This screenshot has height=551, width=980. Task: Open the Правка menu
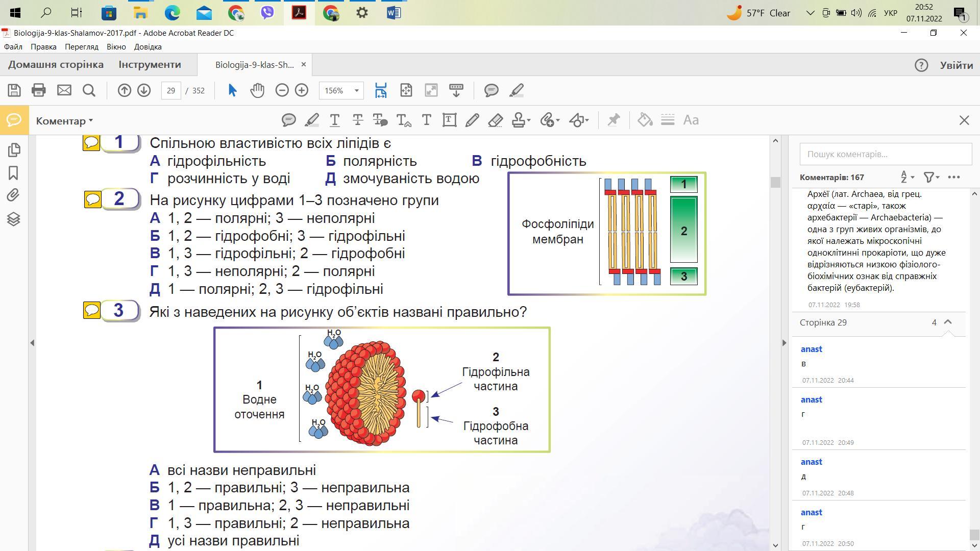click(43, 46)
